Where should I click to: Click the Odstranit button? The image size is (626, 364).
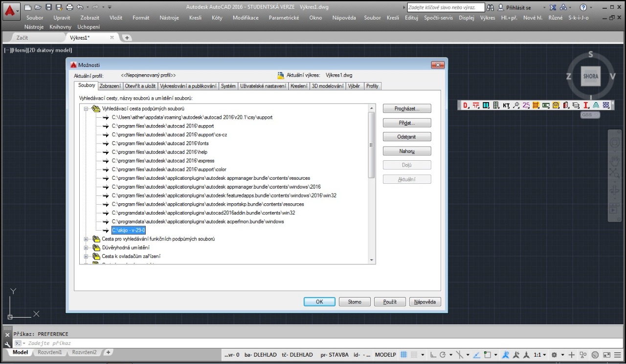[407, 137]
